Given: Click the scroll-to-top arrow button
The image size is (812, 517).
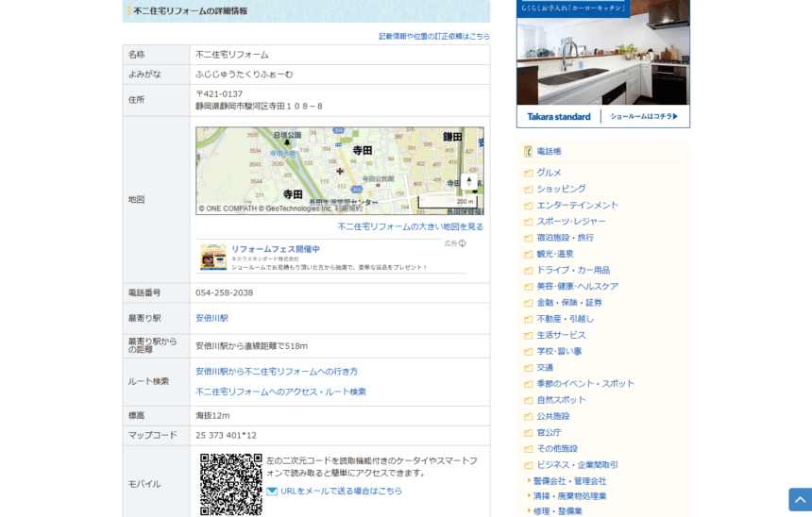Looking at the screenshot, I should [x=800, y=499].
